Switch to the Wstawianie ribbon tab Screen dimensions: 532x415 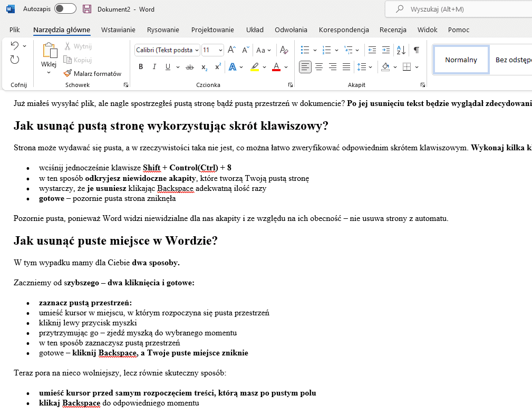click(x=118, y=30)
